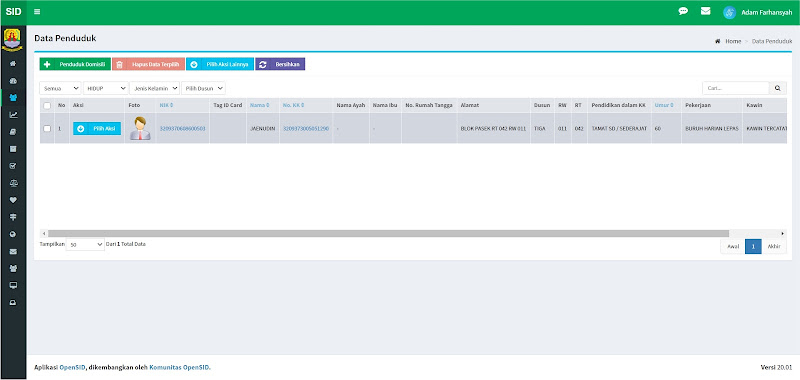Open the Semua filter dropdown
The image size is (800, 380).
60,88
